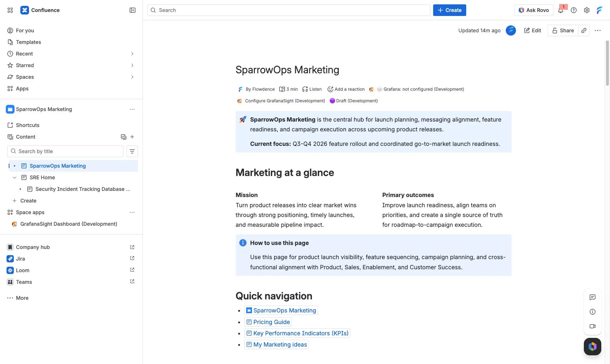Collapse the SRE Home tree item

click(x=15, y=177)
